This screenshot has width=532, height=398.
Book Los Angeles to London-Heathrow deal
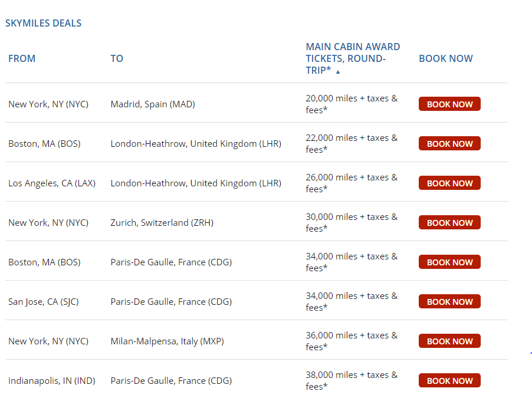pyautogui.click(x=449, y=183)
